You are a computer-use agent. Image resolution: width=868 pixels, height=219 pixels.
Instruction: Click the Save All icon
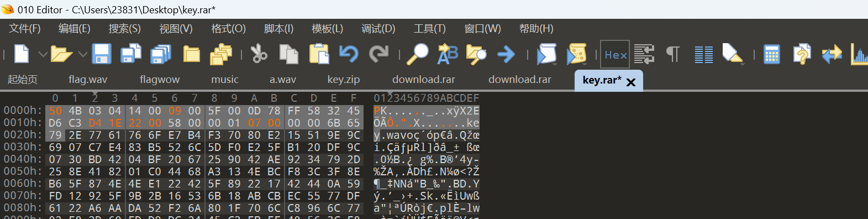point(161,54)
